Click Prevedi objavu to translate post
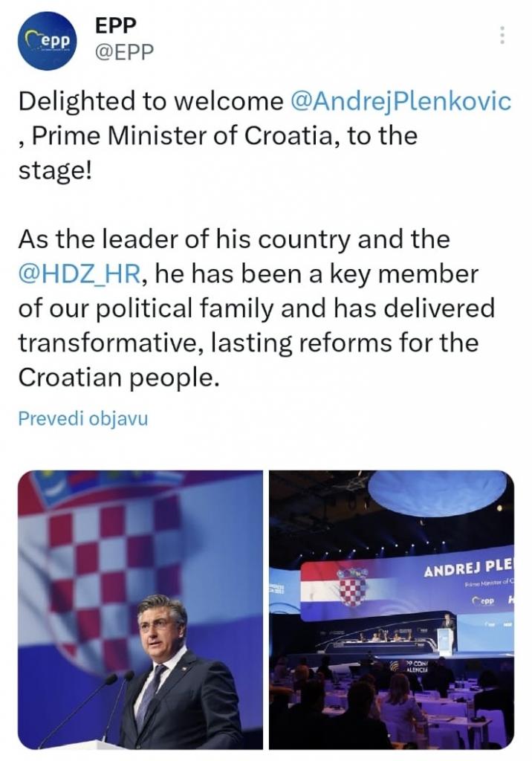 (83, 418)
